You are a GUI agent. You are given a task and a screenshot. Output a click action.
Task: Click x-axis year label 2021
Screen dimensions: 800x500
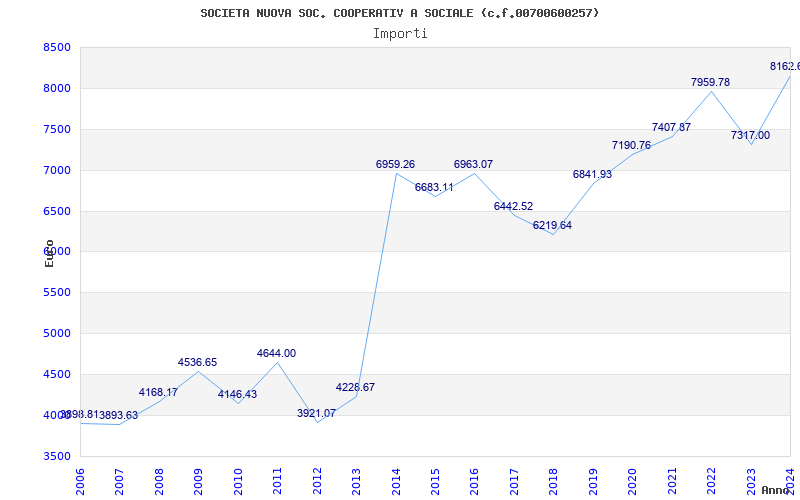point(672,481)
